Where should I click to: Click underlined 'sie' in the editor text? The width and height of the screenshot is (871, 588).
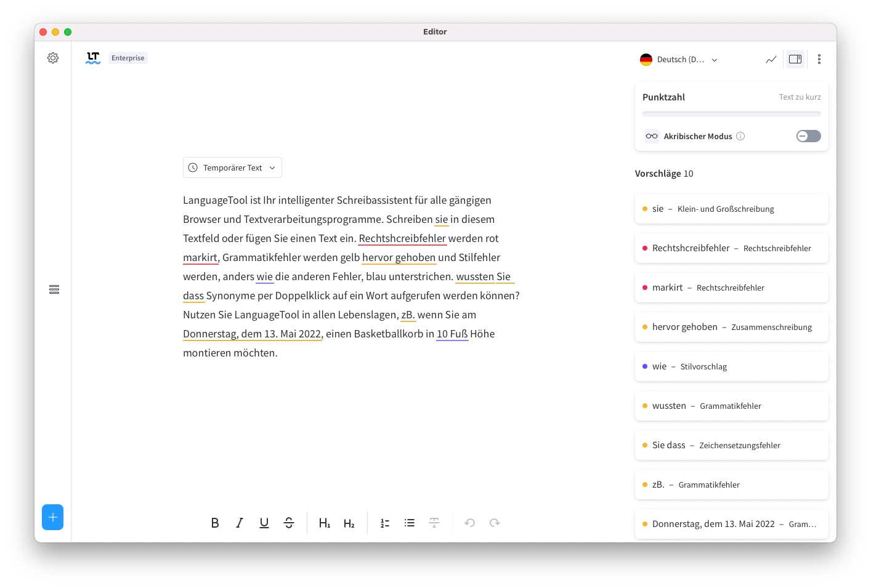click(x=442, y=219)
